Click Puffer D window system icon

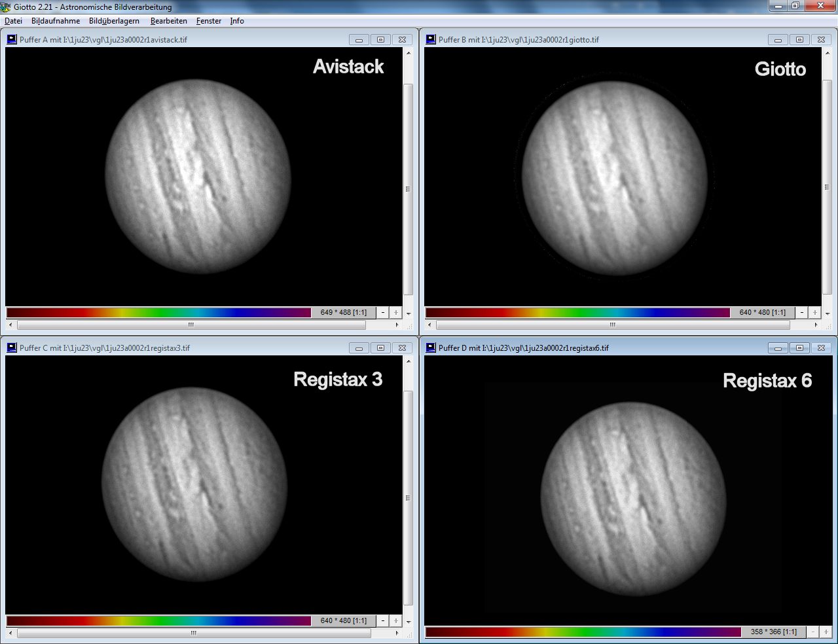pos(431,348)
